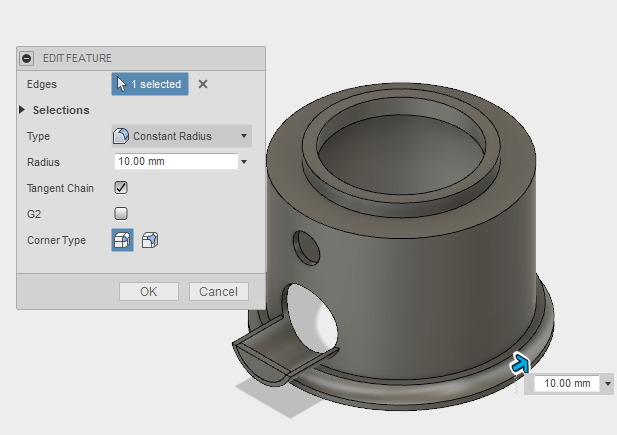Collapse the Edit Feature dialog with minus icon
Screen dimensions: 617x435
coord(27,58)
